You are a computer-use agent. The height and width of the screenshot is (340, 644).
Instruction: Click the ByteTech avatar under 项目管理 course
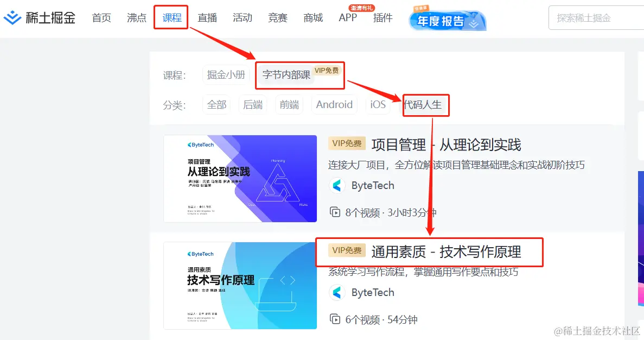point(337,185)
